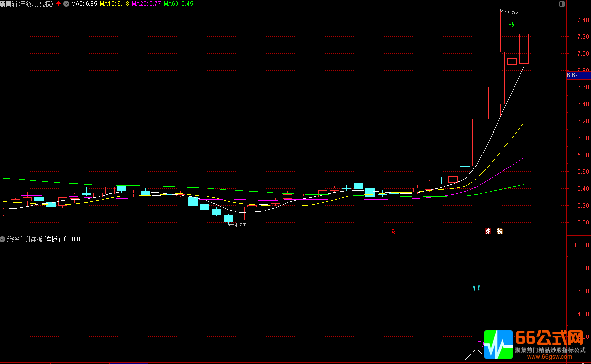
Task: Click the green down-arrow marker on the chart
Action: (x=512, y=25)
